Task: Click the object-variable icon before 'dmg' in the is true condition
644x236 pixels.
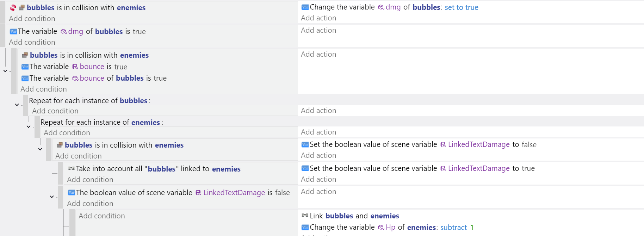Action: pos(64,31)
